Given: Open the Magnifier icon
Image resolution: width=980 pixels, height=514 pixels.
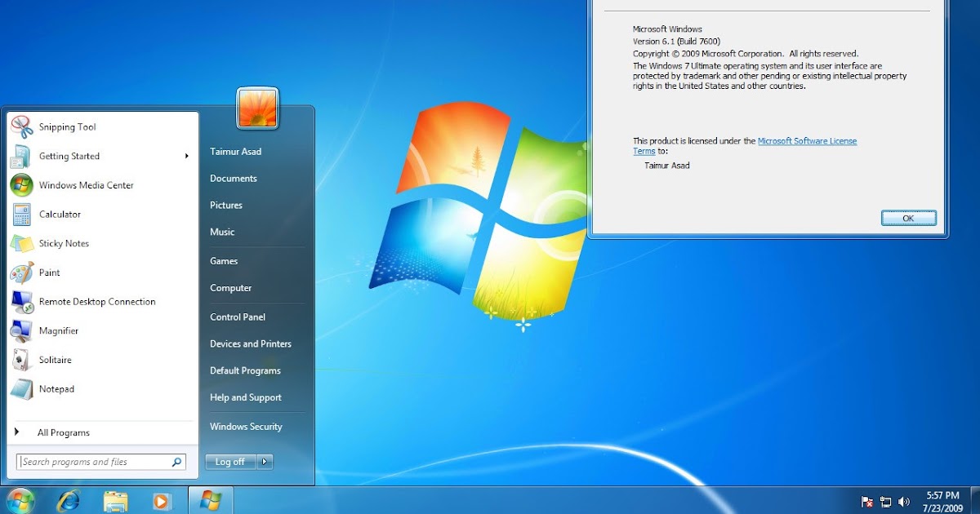Looking at the screenshot, I should pos(21,330).
